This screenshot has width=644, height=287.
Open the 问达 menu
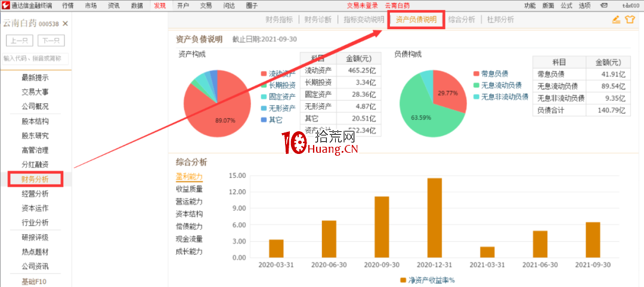tap(229, 5)
